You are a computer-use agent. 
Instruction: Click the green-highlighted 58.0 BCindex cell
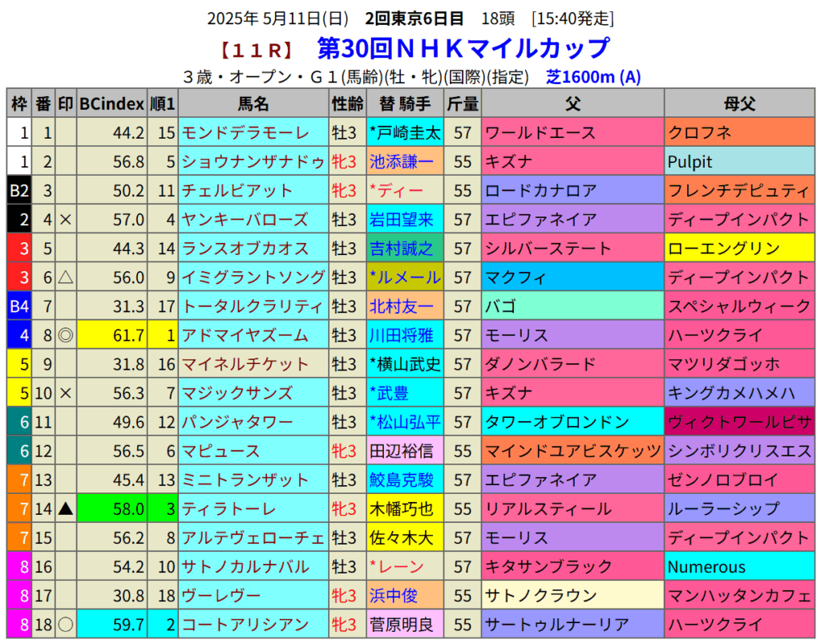tap(112, 508)
